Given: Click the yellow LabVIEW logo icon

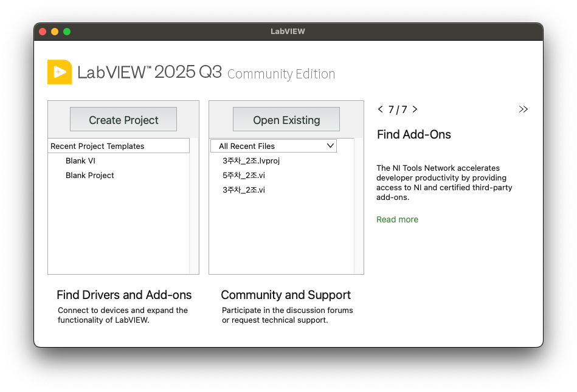Looking at the screenshot, I should [x=60, y=72].
